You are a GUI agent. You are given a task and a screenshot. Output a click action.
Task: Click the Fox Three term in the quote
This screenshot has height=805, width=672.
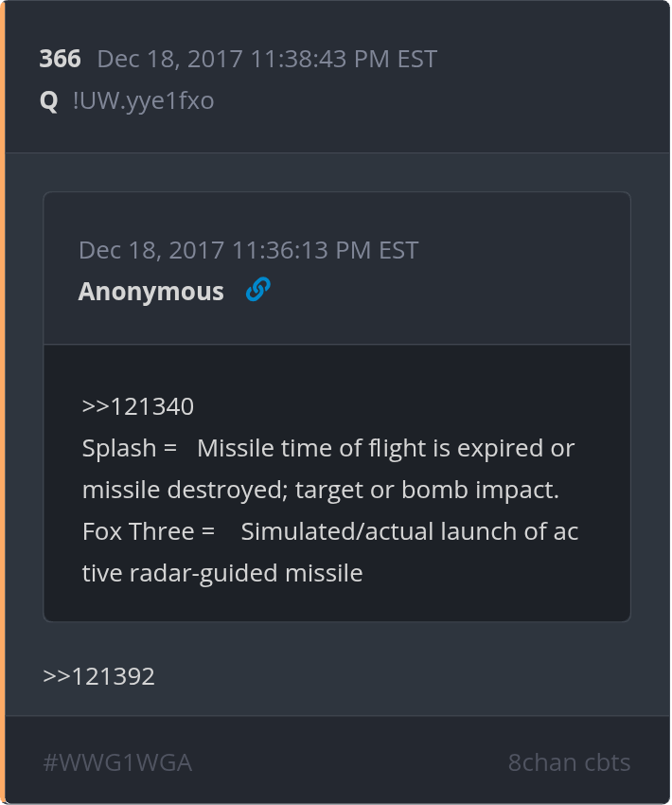click(x=137, y=531)
